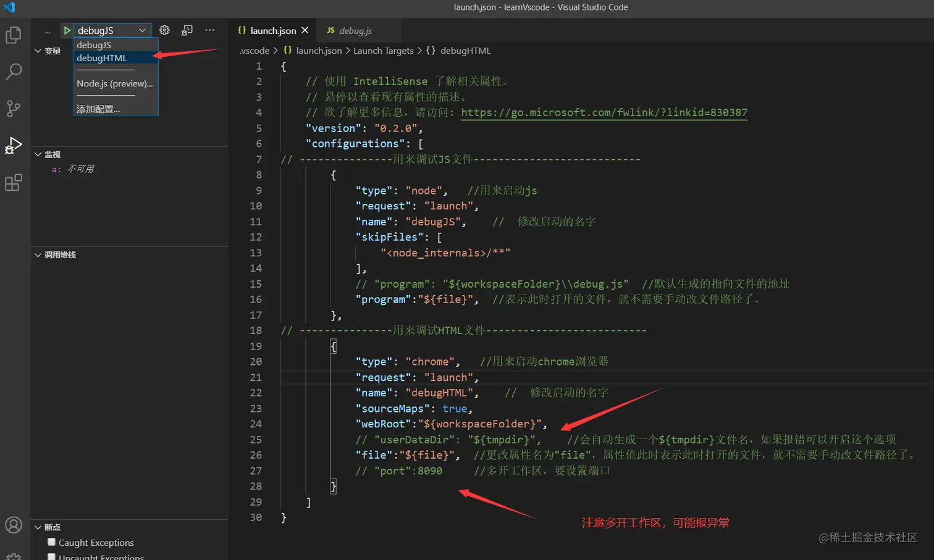The height and width of the screenshot is (560, 934).
Task: Choose Node.js (preview)... option
Action: click(x=116, y=83)
